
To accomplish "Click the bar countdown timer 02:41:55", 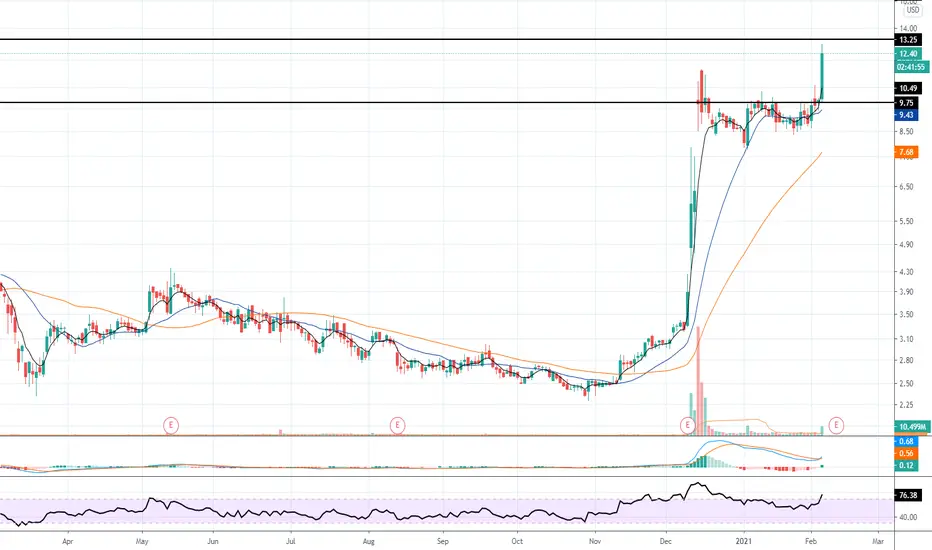I will coord(911,67).
